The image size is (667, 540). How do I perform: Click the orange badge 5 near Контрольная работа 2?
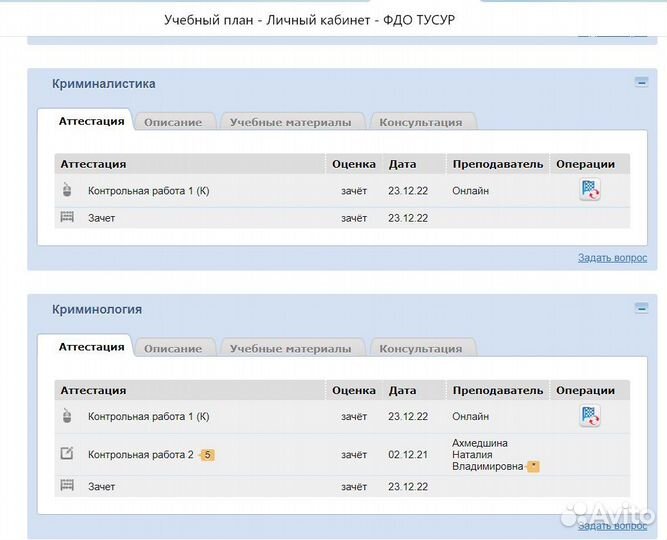[x=207, y=455]
